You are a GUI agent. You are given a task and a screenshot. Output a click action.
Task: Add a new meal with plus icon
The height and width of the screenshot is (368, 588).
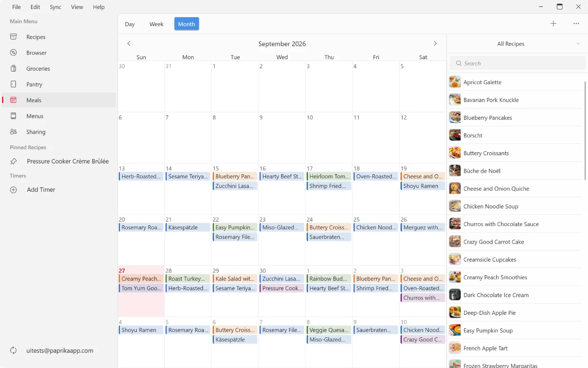coord(553,24)
